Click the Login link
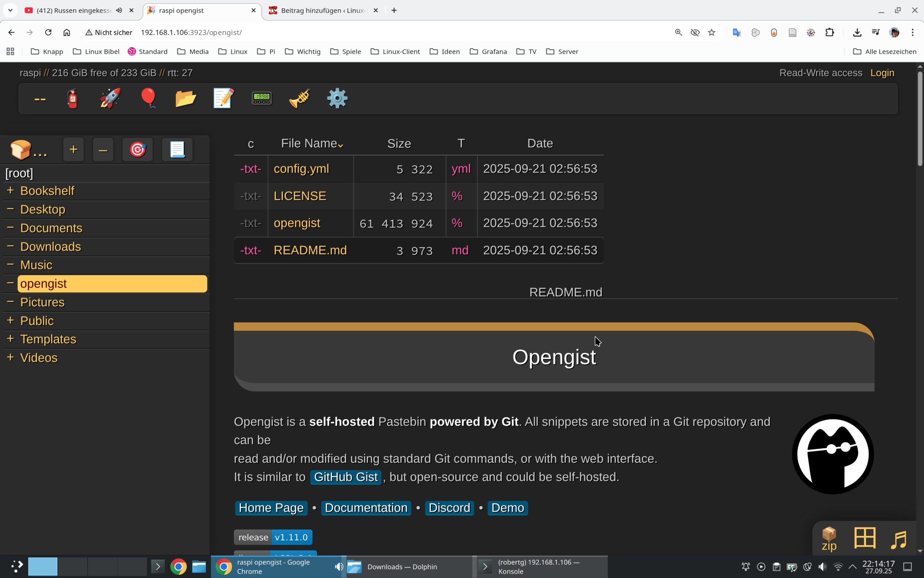 tap(882, 73)
